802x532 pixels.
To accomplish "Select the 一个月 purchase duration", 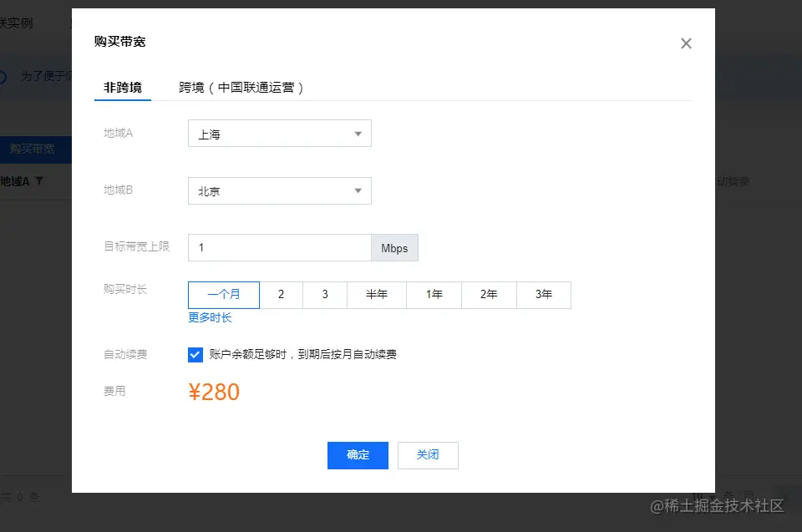I will [224, 295].
